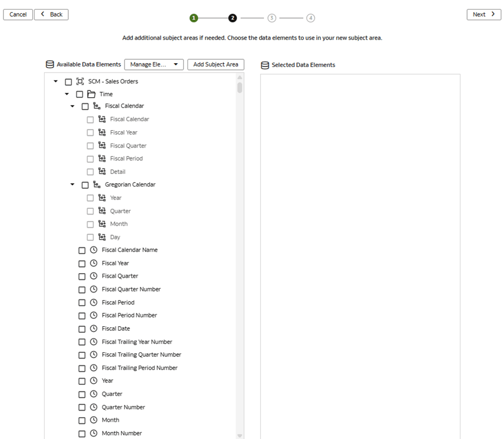Enable the checkbox for Fiscal Quarter Number
504x439 pixels.
(81, 289)
